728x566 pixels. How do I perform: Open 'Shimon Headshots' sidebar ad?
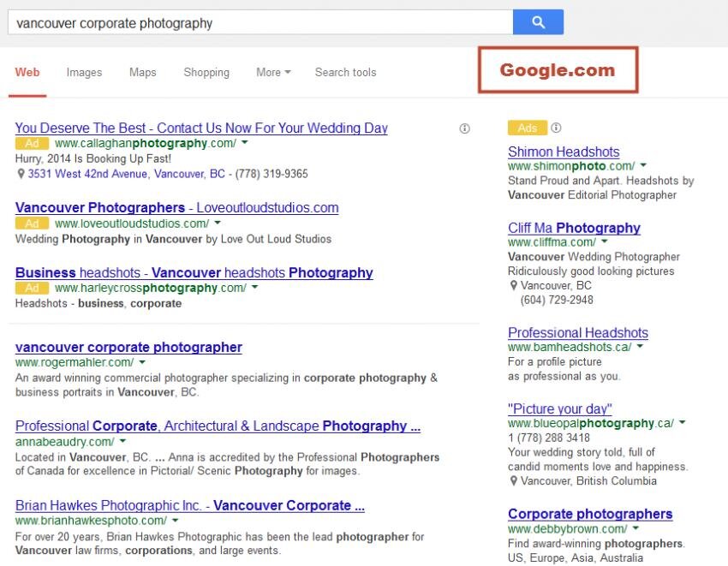click(564, 152)
